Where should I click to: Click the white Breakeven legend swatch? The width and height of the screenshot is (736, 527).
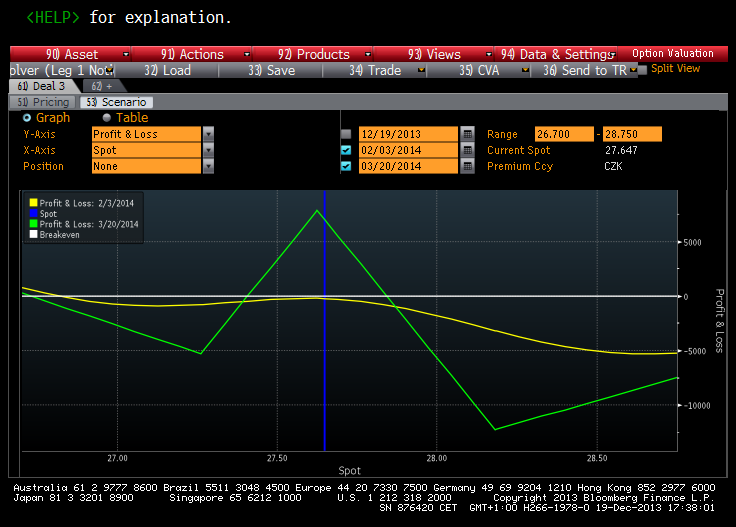(33, 234)
